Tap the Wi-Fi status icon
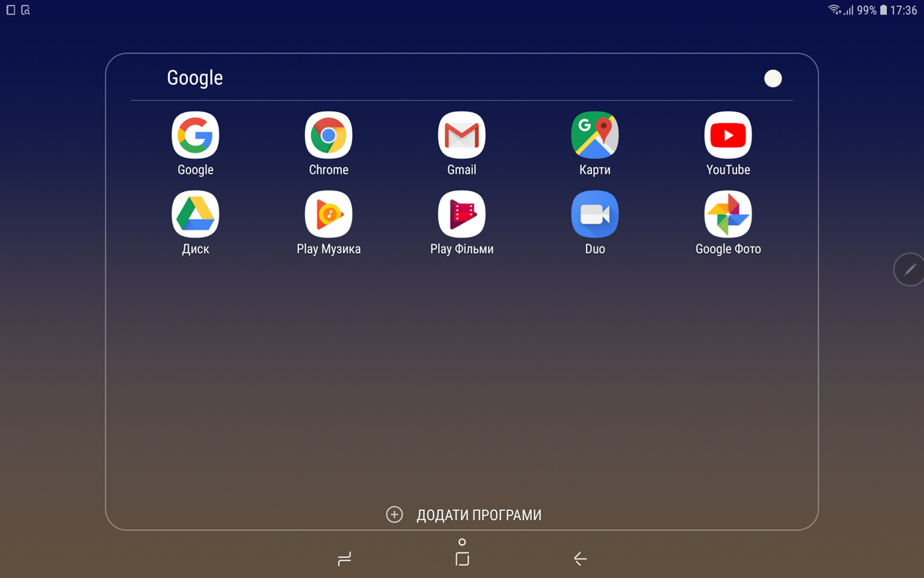Image resolution: width=924 pixels, height=578 pixels. 835,10
